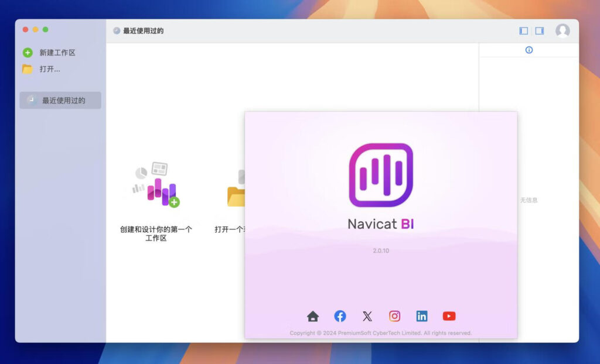The image size is (600, 364).
Task: Toggle the right information panel visibility
Action: pyautogui.click(x=538, y=30)
